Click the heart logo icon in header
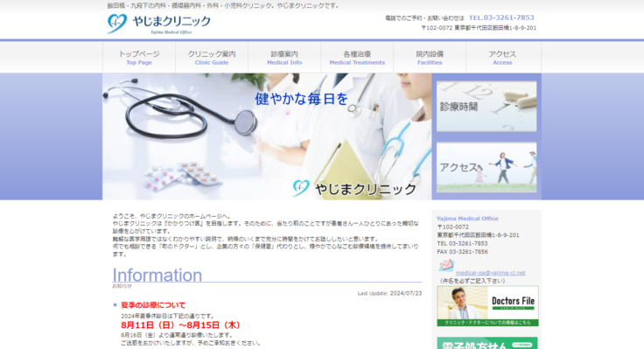This screenshot has width=644, height=349. pos(117,24)
